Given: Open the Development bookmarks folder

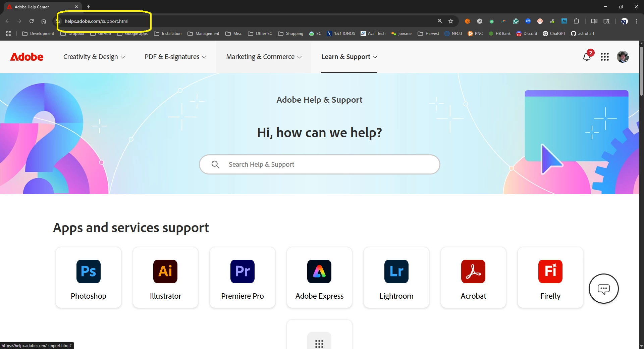Looking at the screenshot, I should coord(38,34).
